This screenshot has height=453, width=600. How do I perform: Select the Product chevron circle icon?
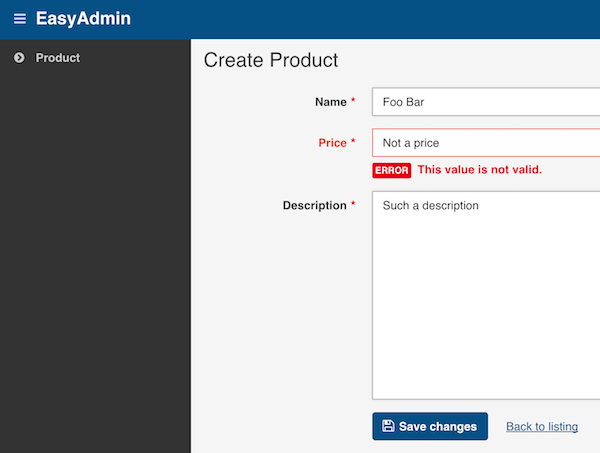(19, 58)
